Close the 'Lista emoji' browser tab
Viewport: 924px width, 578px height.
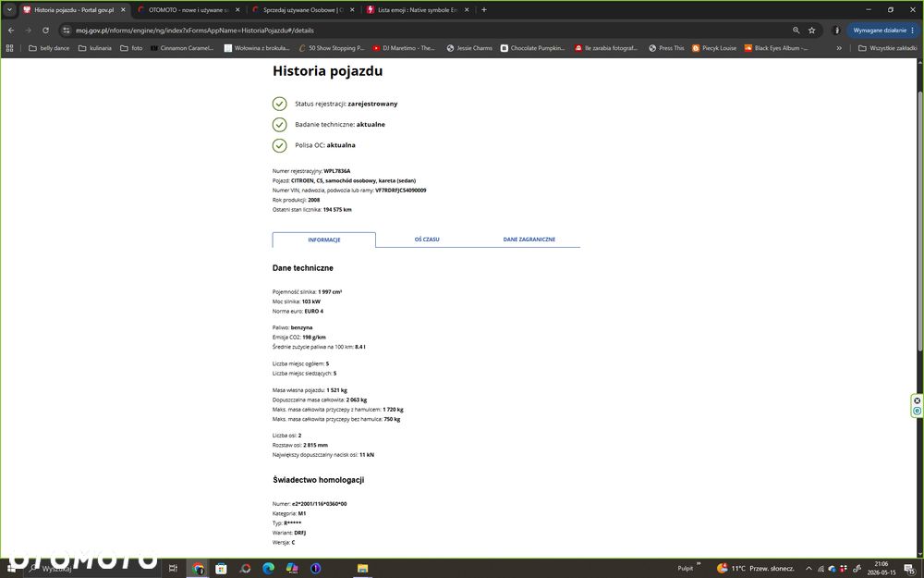click(x=466, y=9)
